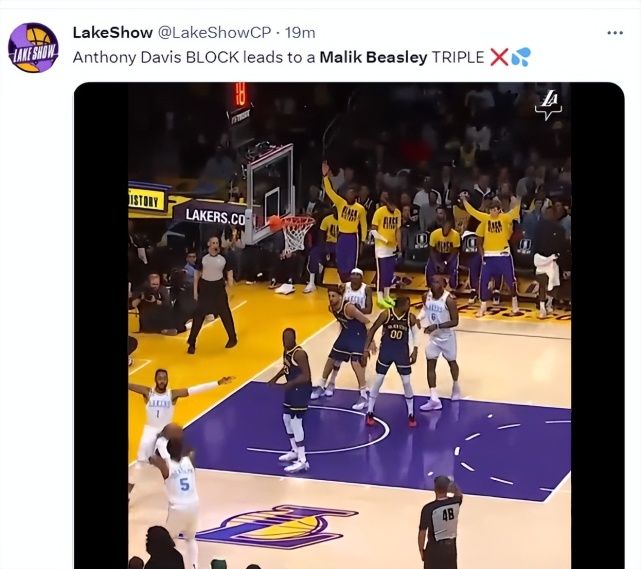641x569 pixels.
Task: Select referee wearing number 48
Action: pos(441,521)
